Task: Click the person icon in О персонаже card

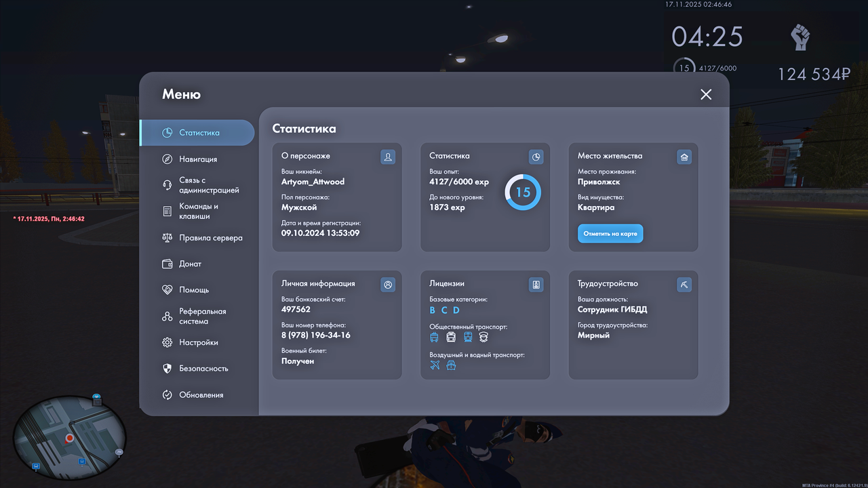Action: (388, 157)
